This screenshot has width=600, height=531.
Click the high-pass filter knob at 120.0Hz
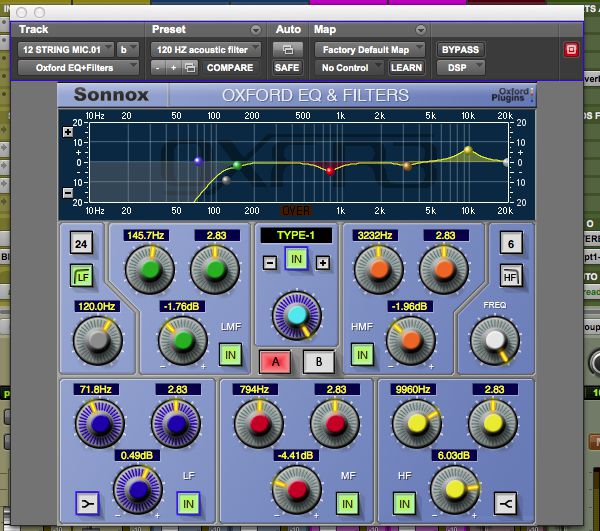coord(98,340)
